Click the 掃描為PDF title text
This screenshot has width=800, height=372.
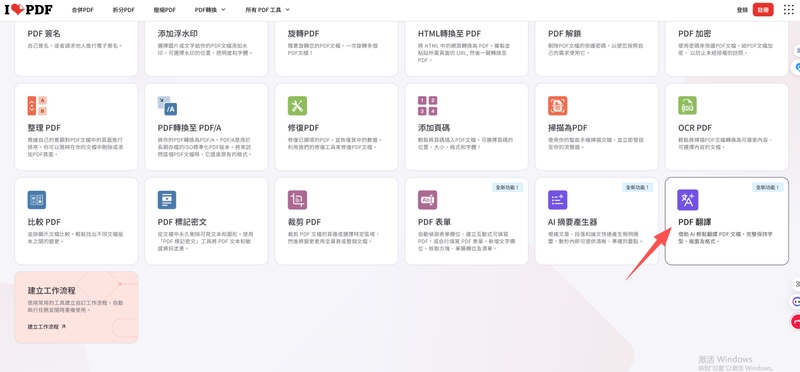coord(567,128)
